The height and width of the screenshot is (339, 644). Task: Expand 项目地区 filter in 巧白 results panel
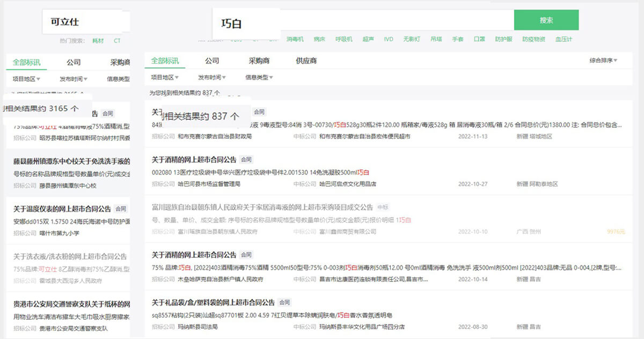pos(167,77)
